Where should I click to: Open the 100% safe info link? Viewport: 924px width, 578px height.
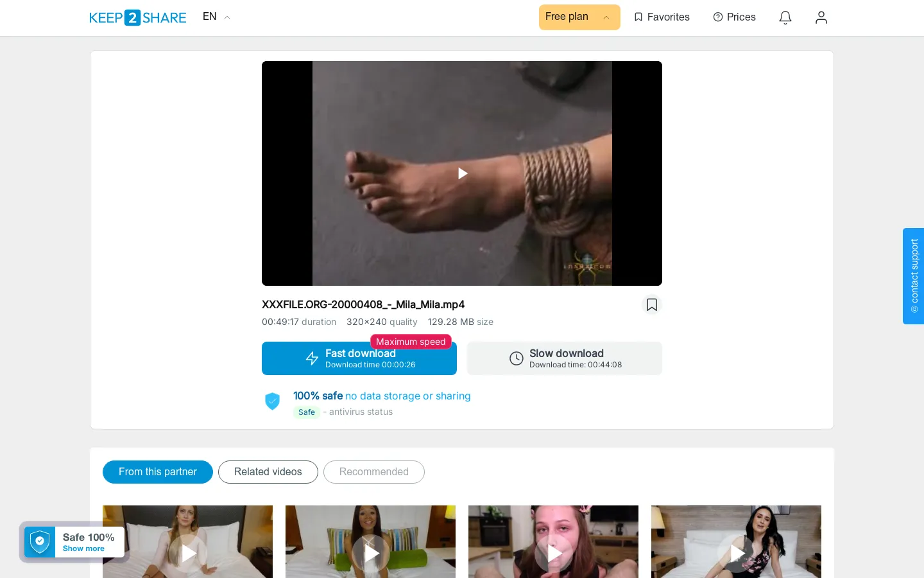point(382,396)
